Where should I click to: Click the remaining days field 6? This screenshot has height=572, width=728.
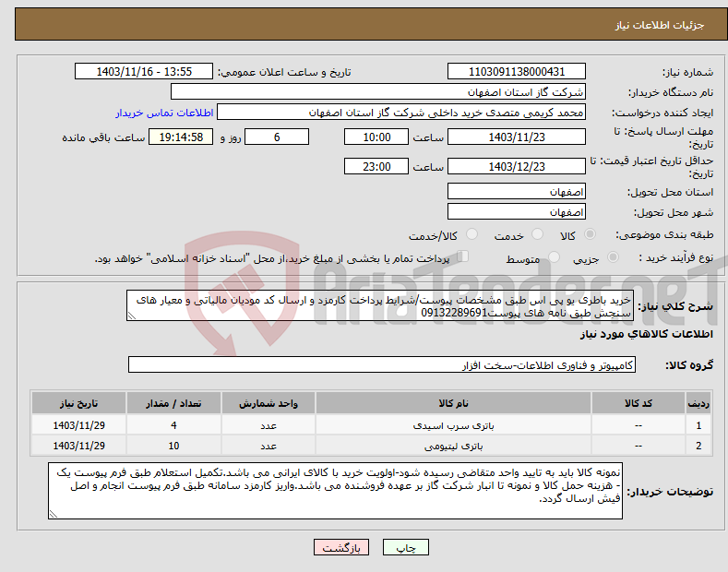point(277,137)
